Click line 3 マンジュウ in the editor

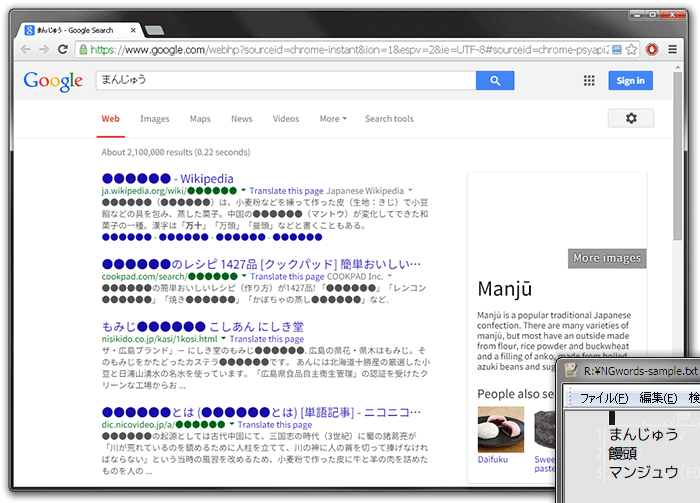pos(643,472)
